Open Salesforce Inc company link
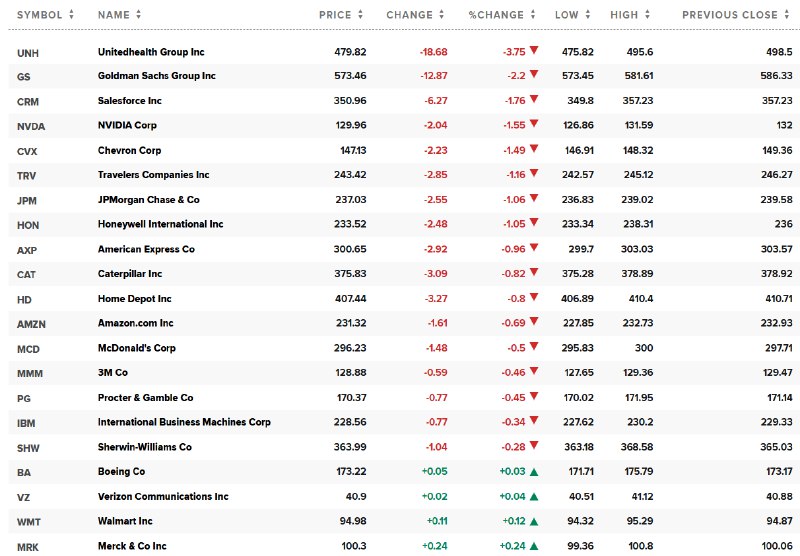This screenshot has height=556, width=800. tap(130, 101)
